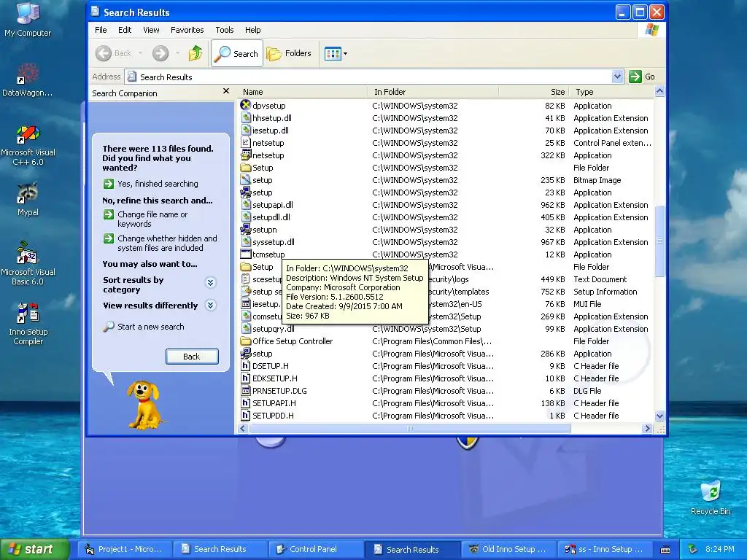Screen dimensions: 747x560
Task: Open Inno Setup Compiler desktop icon
Action: [x=28, y=323]
